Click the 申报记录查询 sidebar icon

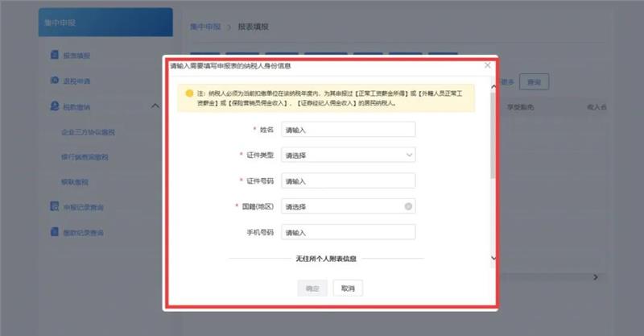53,207
